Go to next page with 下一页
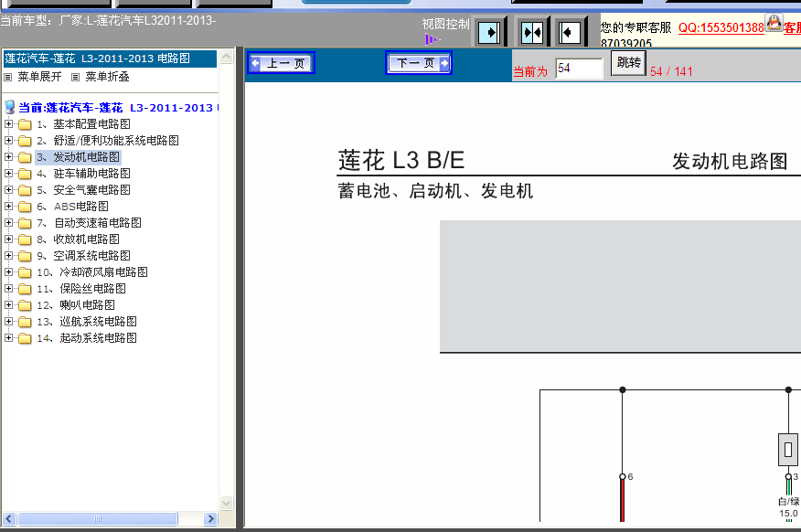The height and width of the screenshot is (532, 801). click(419, 63)
